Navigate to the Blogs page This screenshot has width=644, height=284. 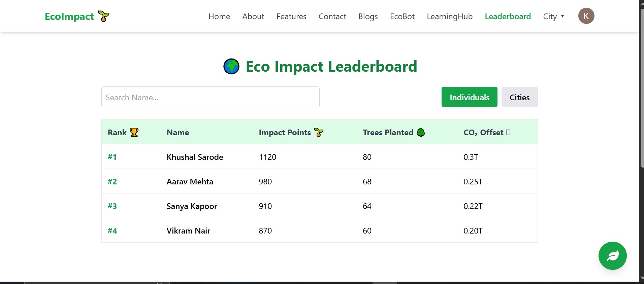(x=368, y=16)
